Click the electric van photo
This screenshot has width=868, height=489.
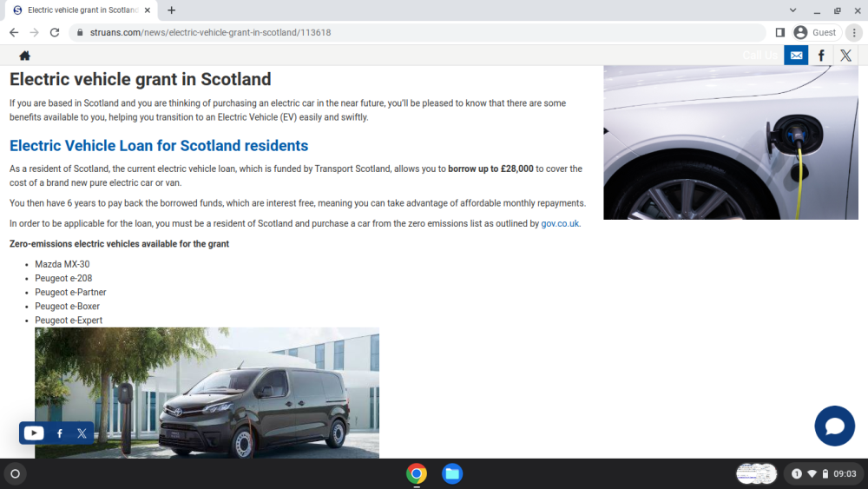207,393
